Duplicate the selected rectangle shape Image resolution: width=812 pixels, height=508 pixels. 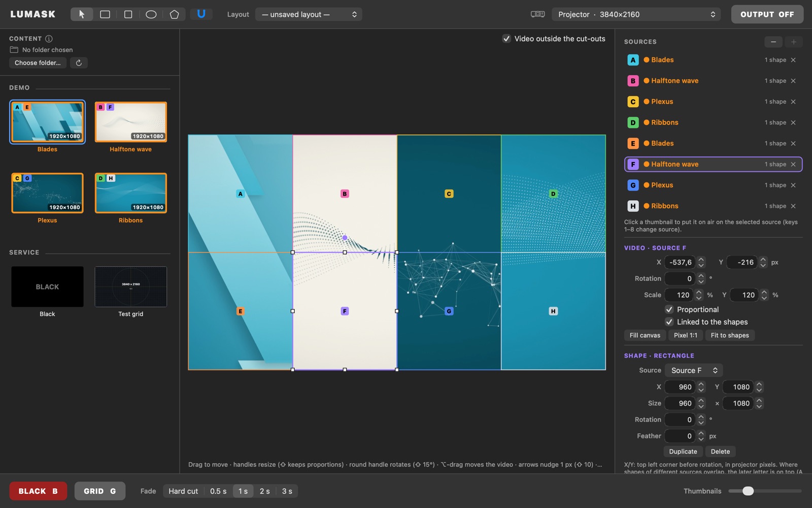(683, 452)
